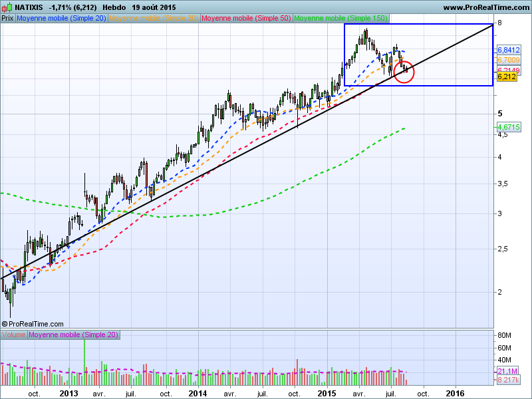Viewport: 532px width, 399px height.
Task: Open the www.ProRealTime.com link
Action: pyautogui.click(x=486, y=7)
